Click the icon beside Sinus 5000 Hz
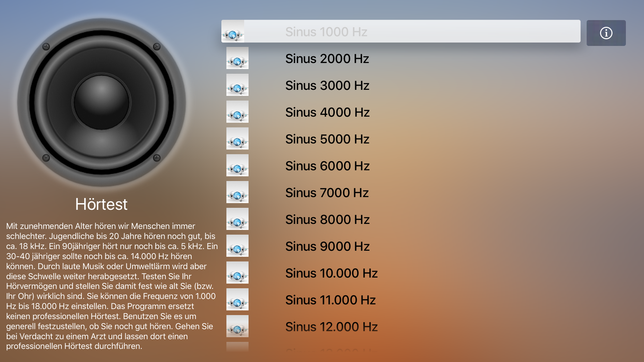 pyautogui.click(x=237, y=138)
